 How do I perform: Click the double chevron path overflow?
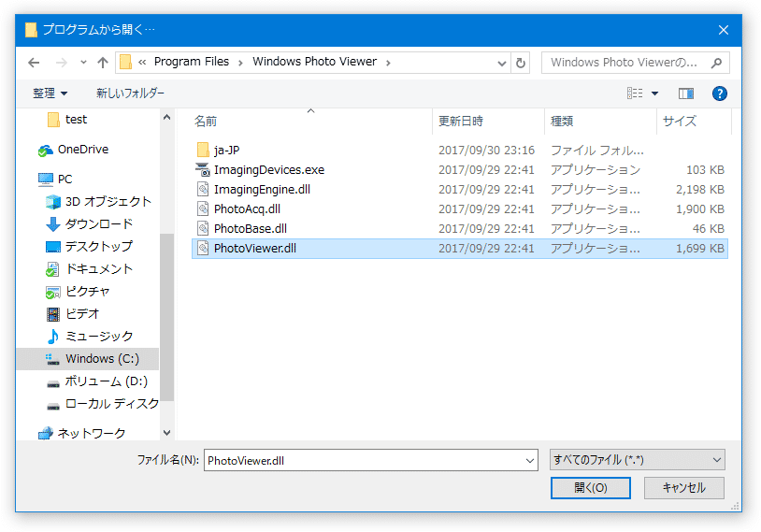pyautogui.click(x=142, y=62)
